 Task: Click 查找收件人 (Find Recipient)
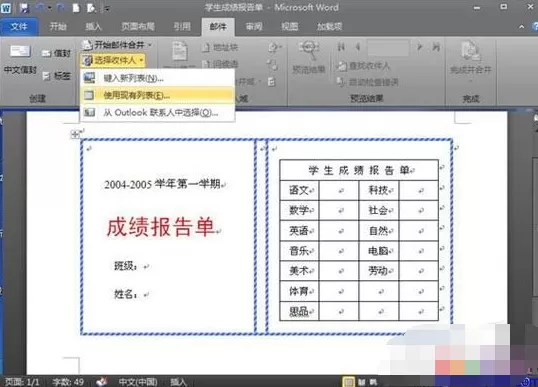pyautogui.click(x=363, y=66)
